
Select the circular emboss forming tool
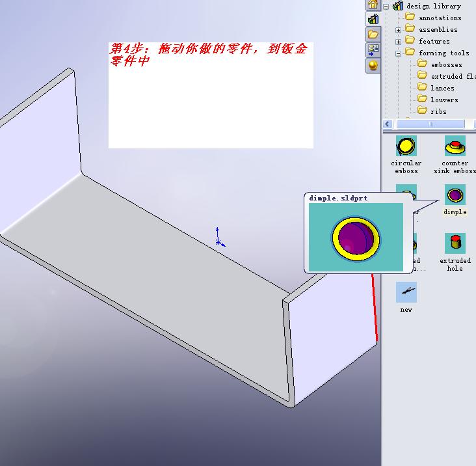pos(406,146)
